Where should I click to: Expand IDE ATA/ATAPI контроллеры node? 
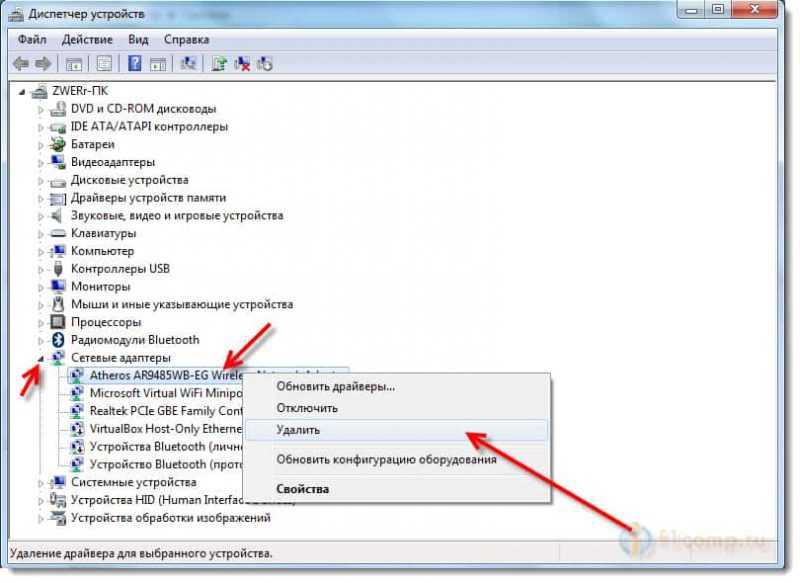point(41,127)
